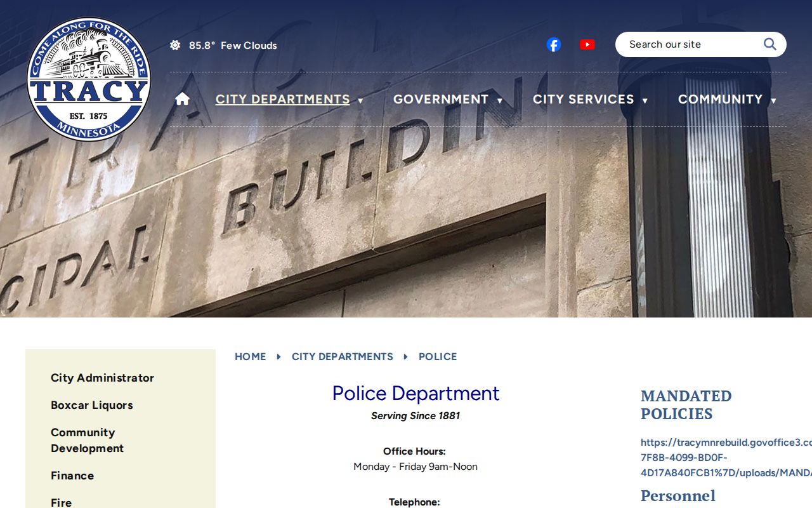Open the City Departments menu
812x508 pixels.
click(x=283, y=99)
